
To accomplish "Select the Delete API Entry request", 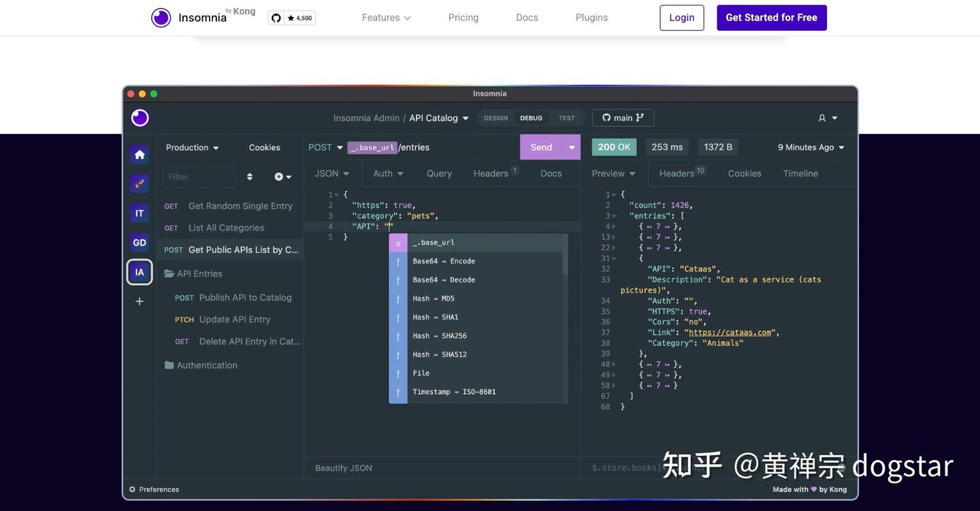I will [x=230, y=342].
